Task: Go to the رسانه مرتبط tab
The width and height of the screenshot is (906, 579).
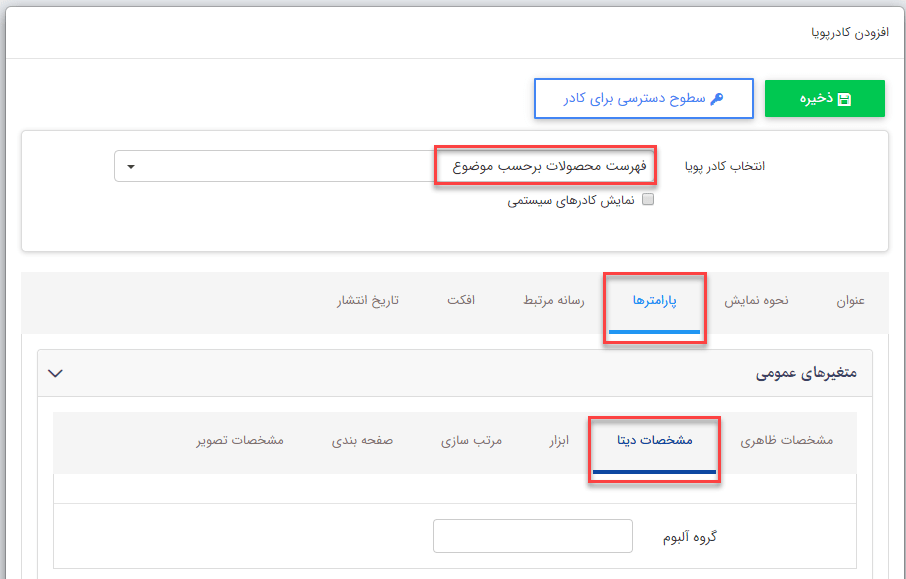Action: coord(554,300)
